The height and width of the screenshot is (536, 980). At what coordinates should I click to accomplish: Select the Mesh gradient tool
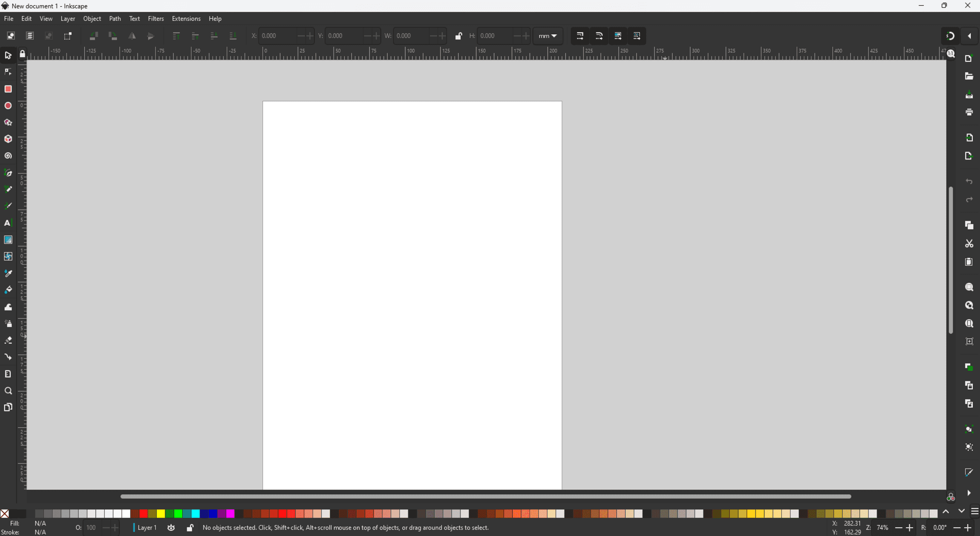click(8, 256)
